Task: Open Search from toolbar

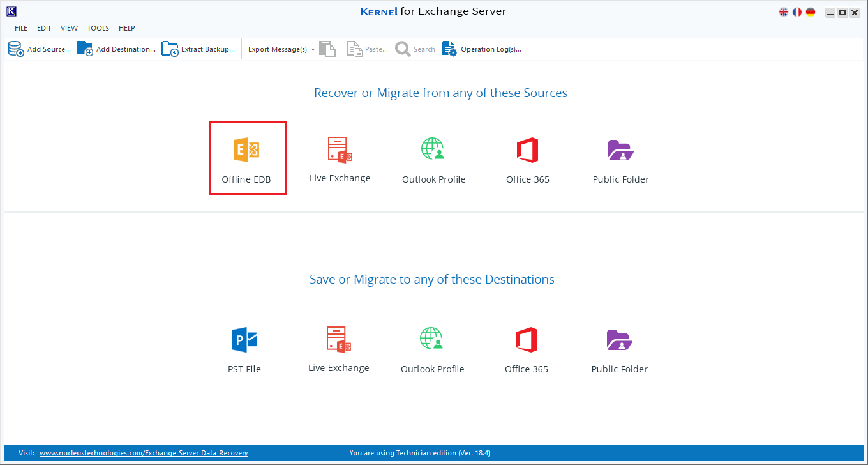Action: click(x=415, y=49)
